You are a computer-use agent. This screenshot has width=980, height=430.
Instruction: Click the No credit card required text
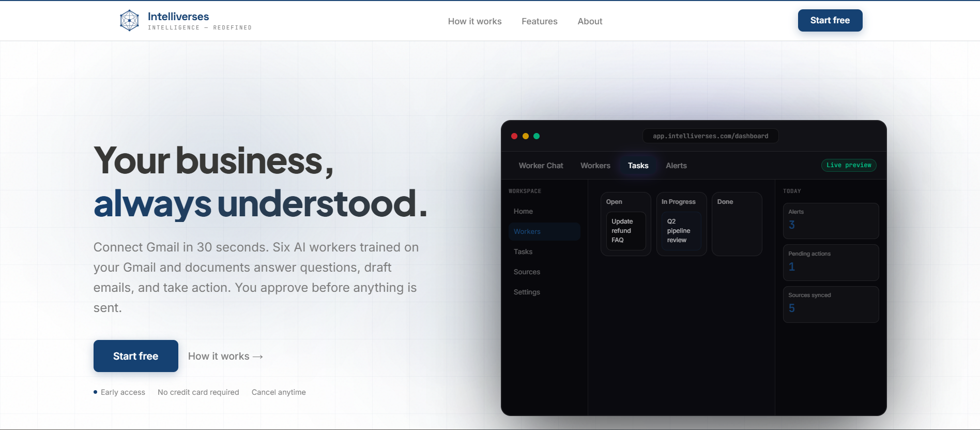click(198, 392)
